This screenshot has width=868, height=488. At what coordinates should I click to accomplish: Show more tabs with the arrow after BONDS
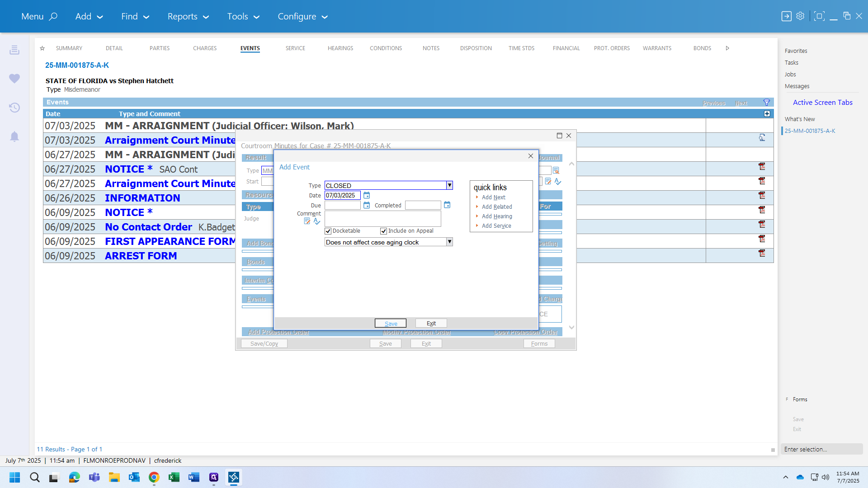coord(727,48)
